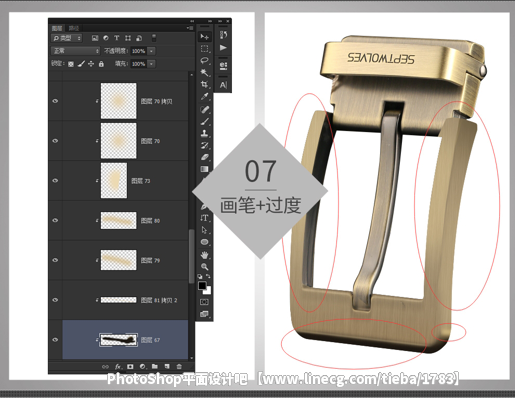Hide layer 73 with eye icon
Screen dimensions: 515x398
(x=55, y=180)
